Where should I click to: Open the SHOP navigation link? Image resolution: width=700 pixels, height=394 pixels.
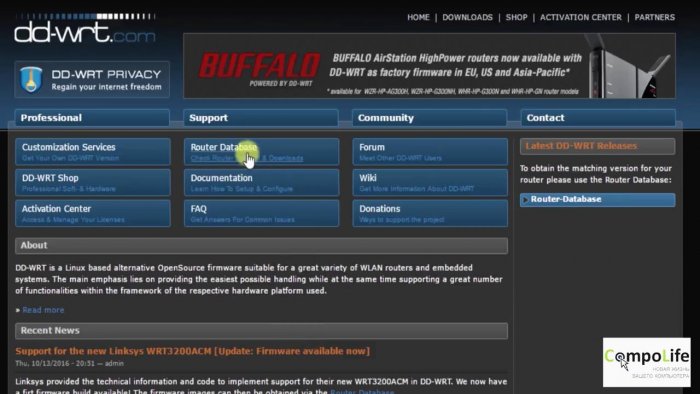point(517,17)
